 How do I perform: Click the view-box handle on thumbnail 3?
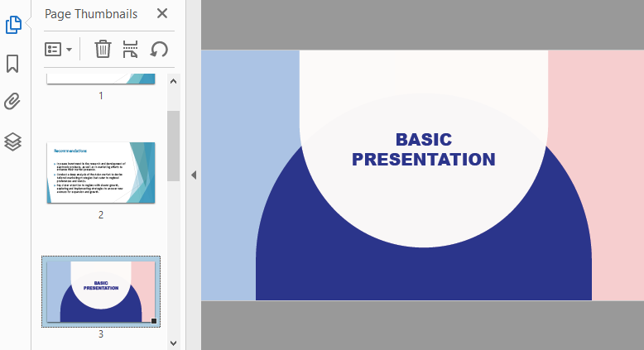pos(154,320)
